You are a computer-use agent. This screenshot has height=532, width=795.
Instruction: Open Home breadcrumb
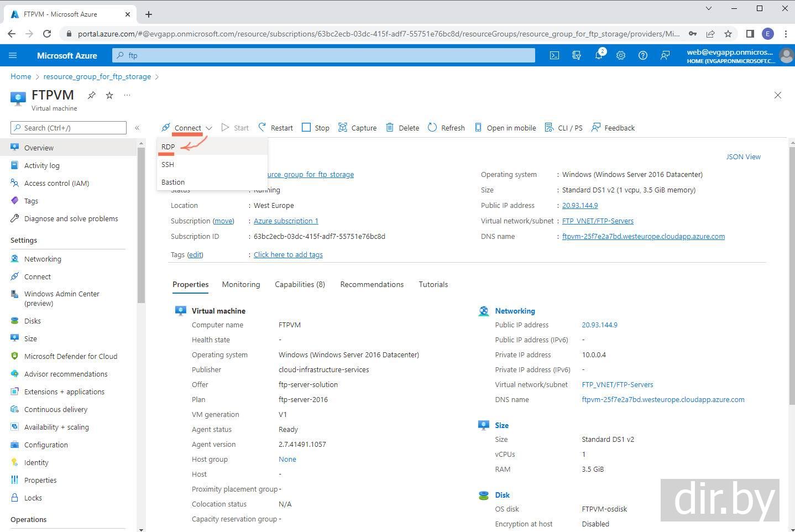coord(21,76)
